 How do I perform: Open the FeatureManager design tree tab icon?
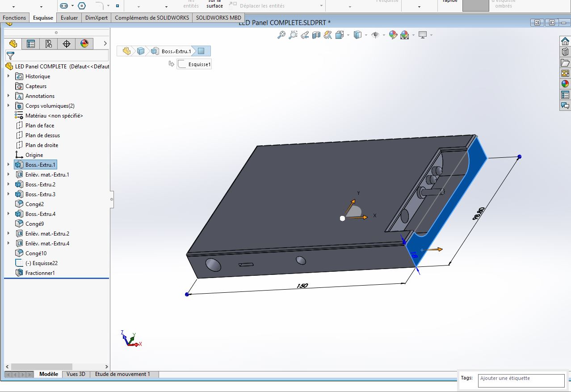(x=13, y=43)
